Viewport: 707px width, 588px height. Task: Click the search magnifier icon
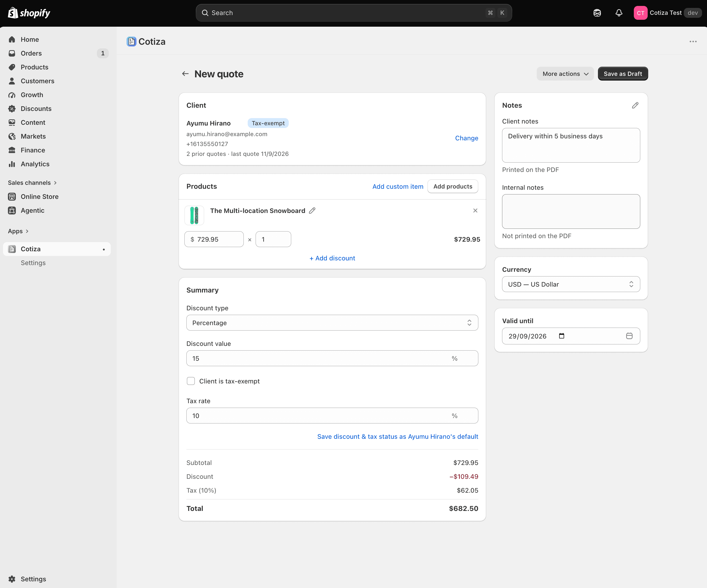(205, 13)
